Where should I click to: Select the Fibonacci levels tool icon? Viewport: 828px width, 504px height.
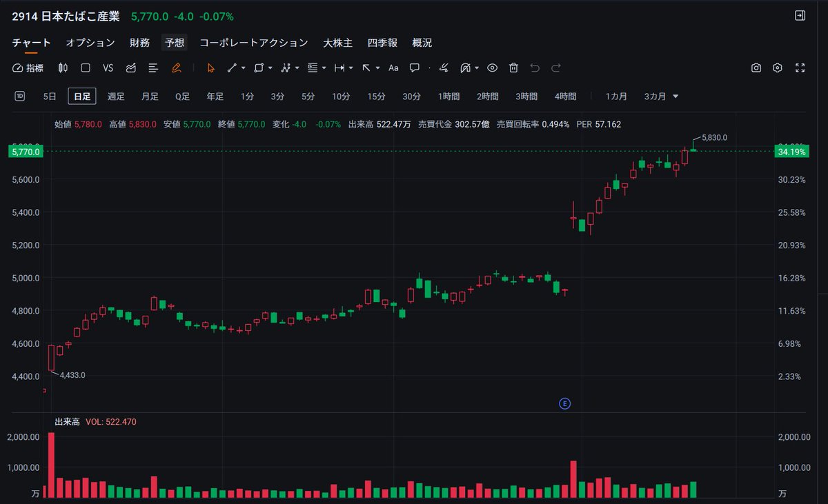pos(313,68)
